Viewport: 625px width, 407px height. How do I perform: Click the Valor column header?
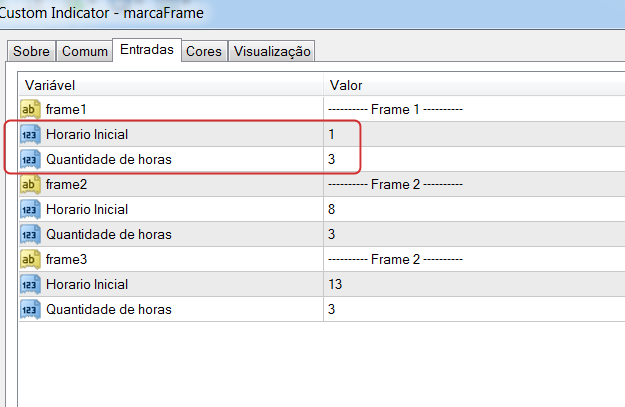click(x=474, y=85)
